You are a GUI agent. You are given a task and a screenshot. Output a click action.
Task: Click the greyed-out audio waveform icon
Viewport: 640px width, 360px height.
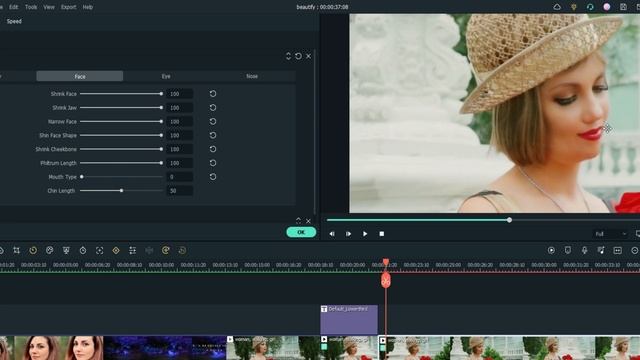coord(149,250)
